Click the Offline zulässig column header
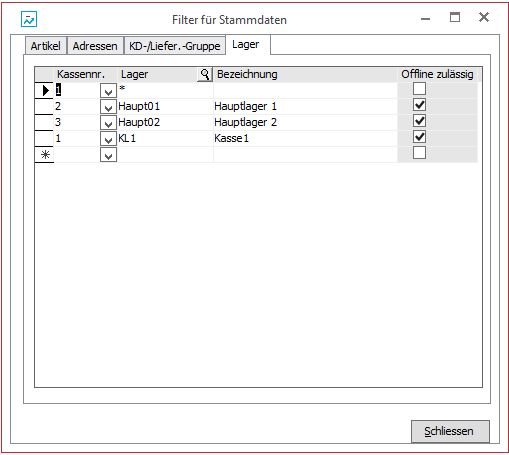 click(437, 74)
